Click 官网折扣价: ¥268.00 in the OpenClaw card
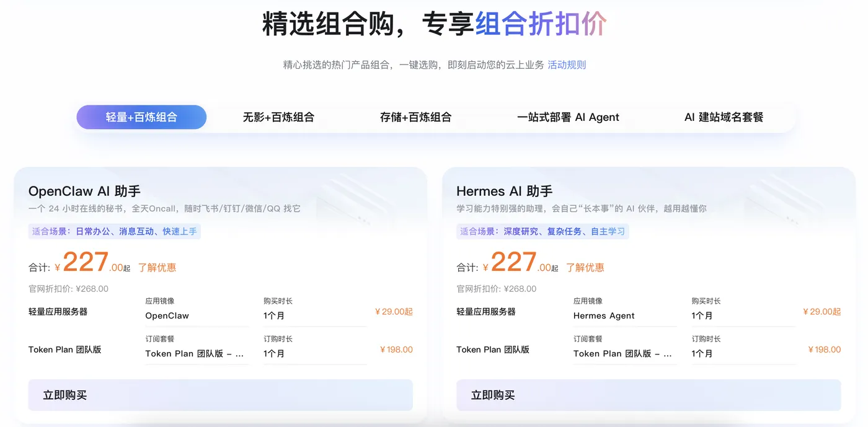Viewport: 868px width, 427px height. point(69,289)
